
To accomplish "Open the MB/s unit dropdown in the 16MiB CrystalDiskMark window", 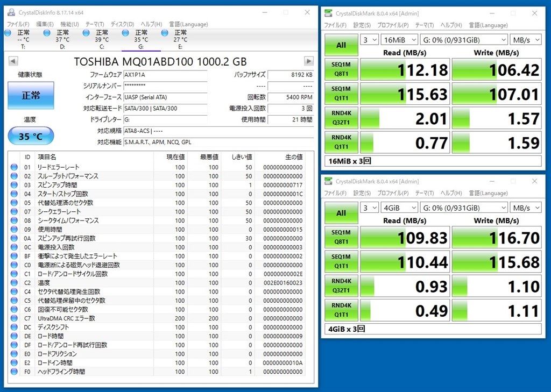I will click(x=526, y=40).
